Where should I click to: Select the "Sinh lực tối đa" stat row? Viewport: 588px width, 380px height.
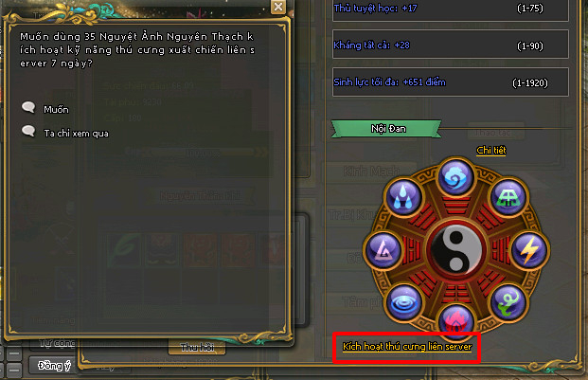(x=451, y=81)
